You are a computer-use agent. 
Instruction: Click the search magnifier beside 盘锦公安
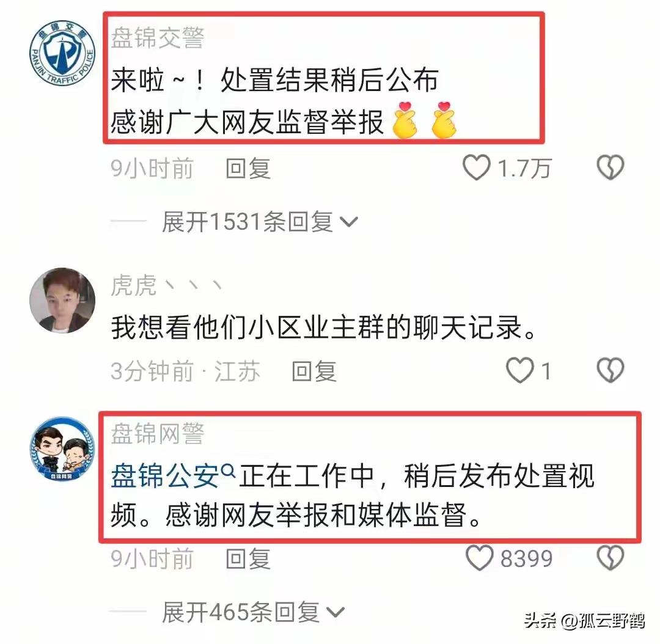[228, 470]
